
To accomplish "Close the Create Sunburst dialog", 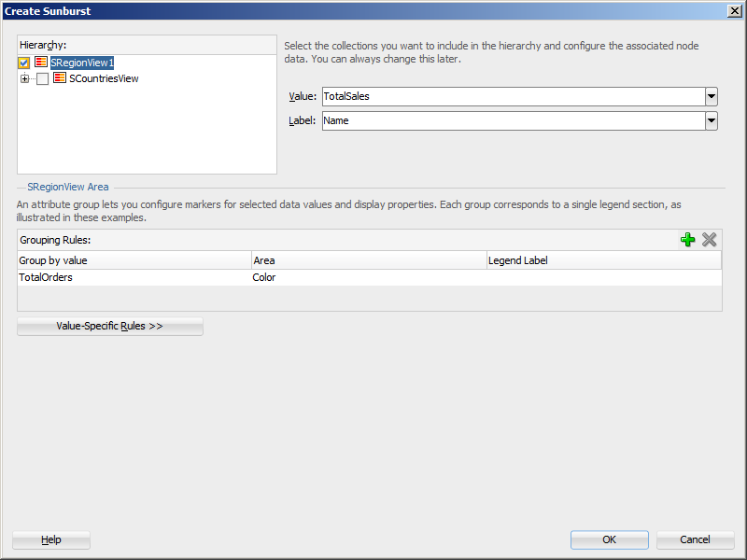I will coord(734,10).
